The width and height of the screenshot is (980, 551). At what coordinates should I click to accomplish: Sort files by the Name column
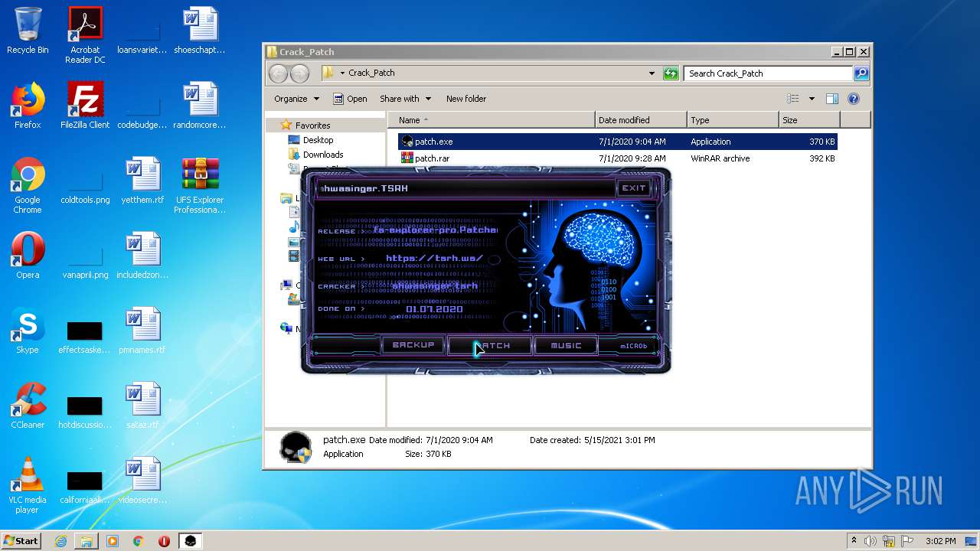491,120
